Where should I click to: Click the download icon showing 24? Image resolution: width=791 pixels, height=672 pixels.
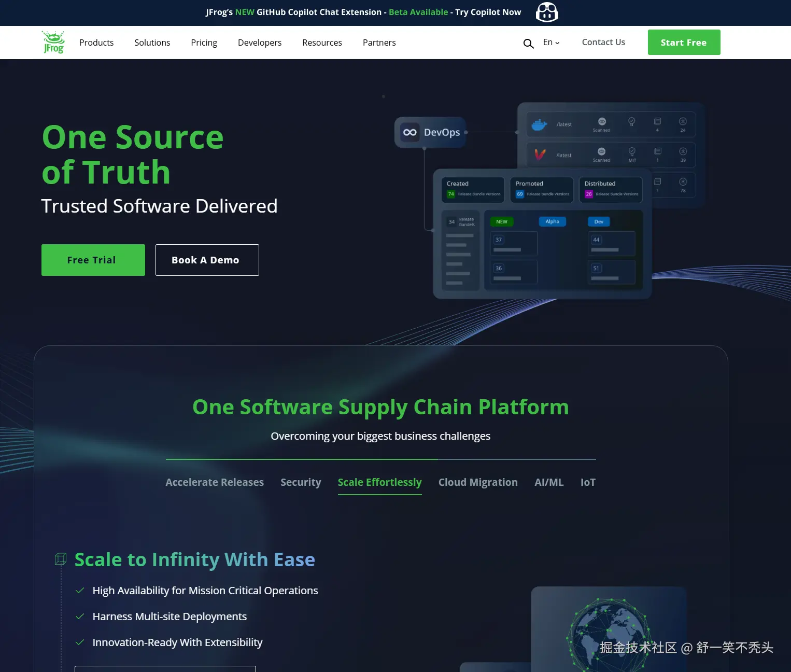click(x=683, y=121)
